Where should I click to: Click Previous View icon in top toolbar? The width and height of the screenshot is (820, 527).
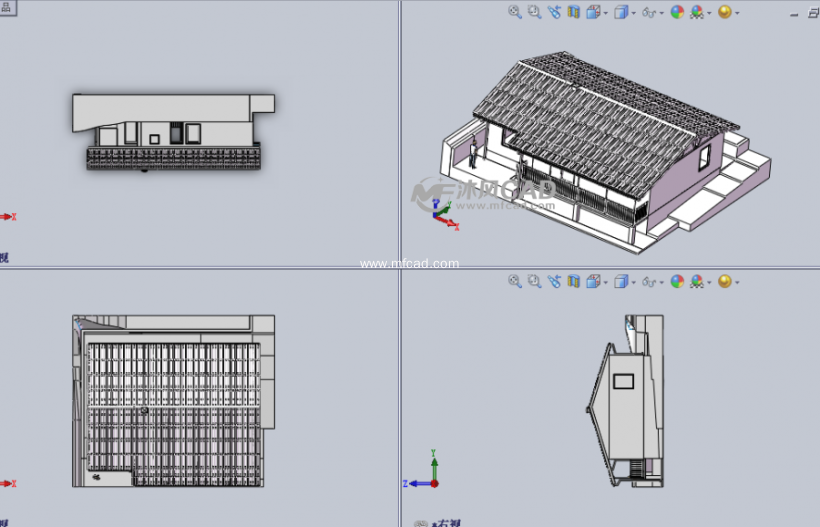(554, 12)
